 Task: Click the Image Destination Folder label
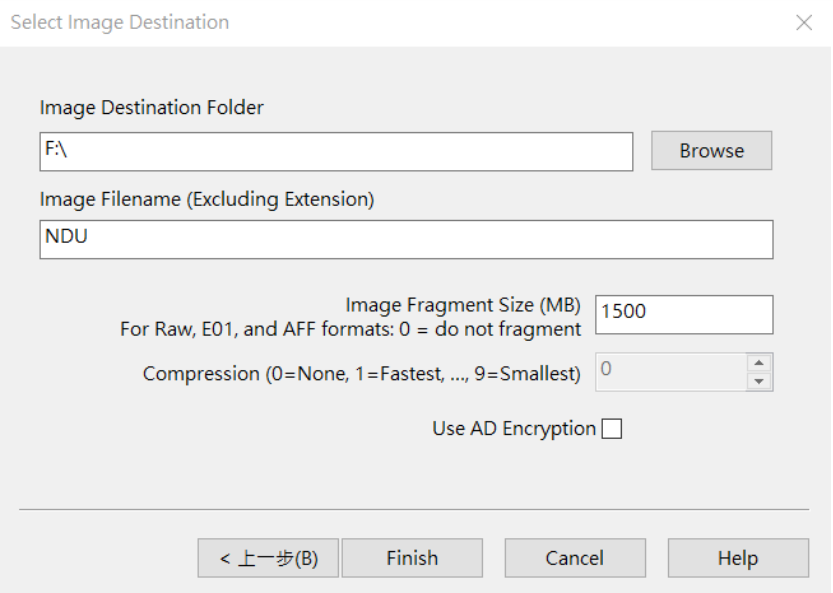pos(152,108)
